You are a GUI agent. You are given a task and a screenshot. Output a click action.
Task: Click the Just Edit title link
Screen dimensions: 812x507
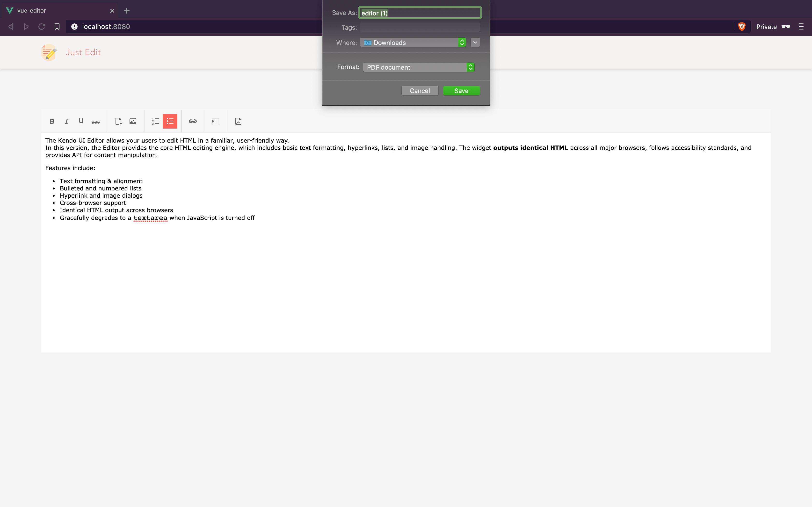click(x=83, y=52)
